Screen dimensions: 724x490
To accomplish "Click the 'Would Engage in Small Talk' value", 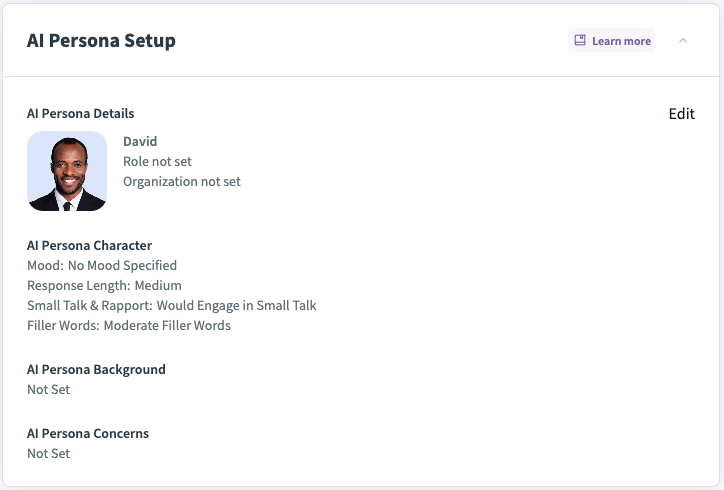I will pos(236,306).
